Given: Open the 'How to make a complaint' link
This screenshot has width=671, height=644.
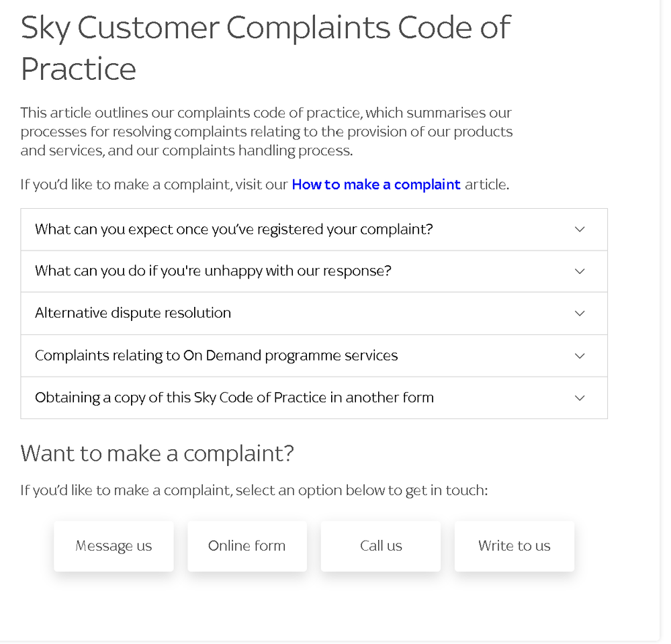Looking at the screenshot, I should pyautogui.click(x=376, y=185).
